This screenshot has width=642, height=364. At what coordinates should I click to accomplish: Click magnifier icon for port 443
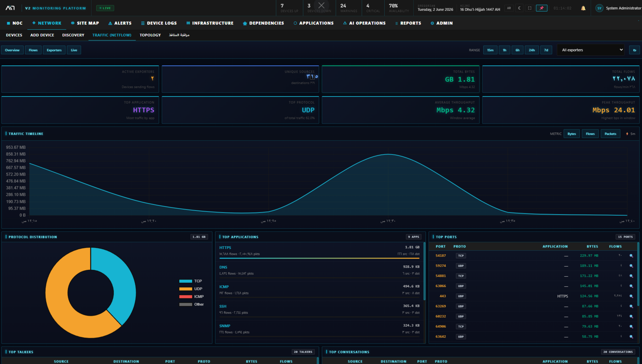click(x=631, y=296)
